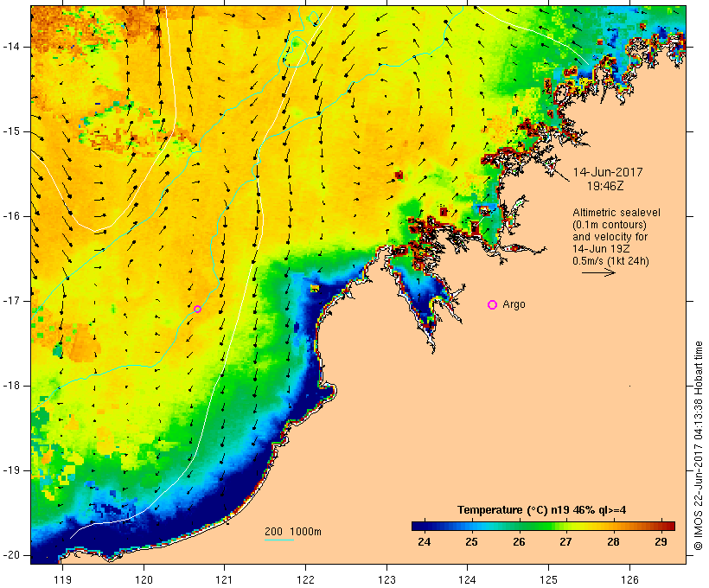Click the 'Altimetric sealevel' caption line
Image resolution: width=709 pixels, height=588 pixels.
coord(616,213)
